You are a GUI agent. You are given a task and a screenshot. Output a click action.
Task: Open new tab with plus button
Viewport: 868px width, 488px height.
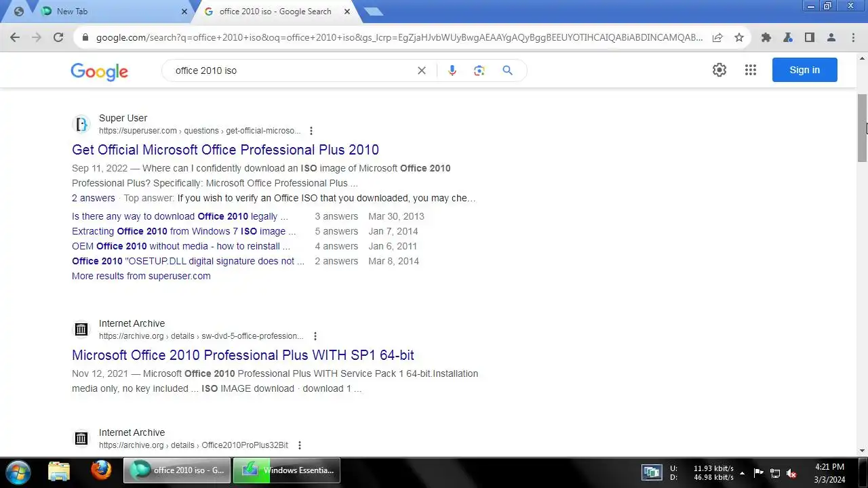tap(373, 12)
